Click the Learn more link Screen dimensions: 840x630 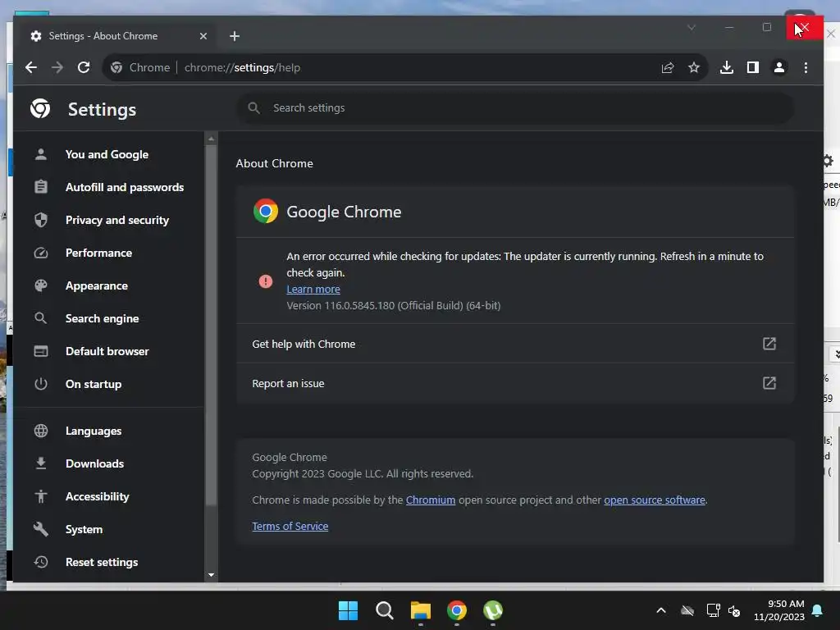pos(313,290)
